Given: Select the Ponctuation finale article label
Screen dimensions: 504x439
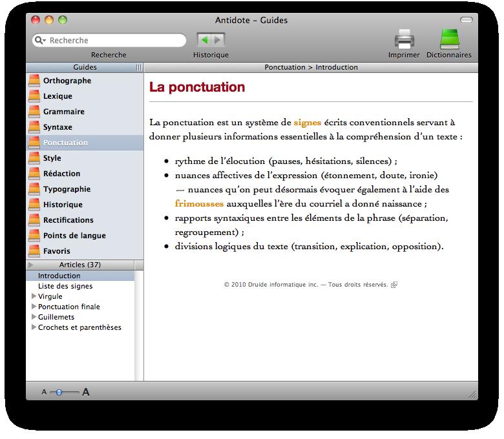Looking at the screenshot, I should (x=68, y=307).
